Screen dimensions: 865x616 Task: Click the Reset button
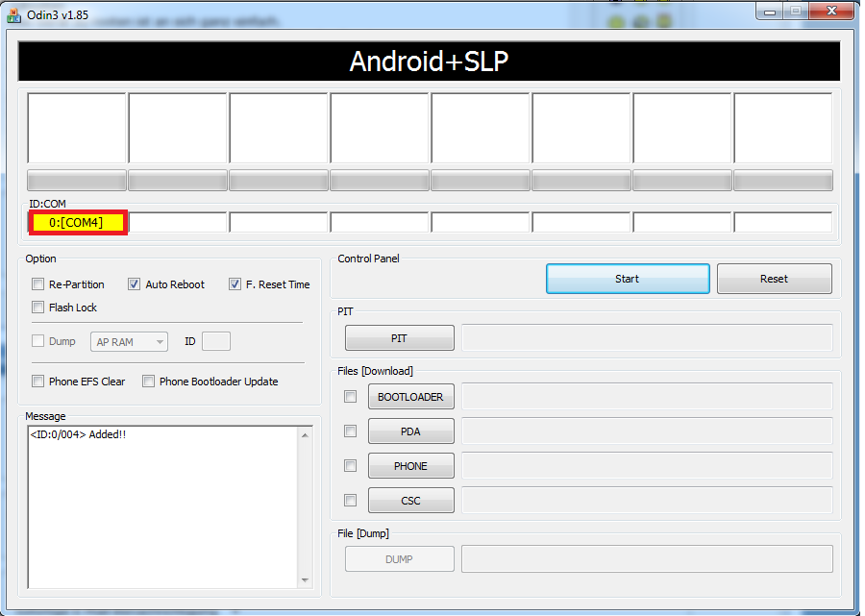774,279
